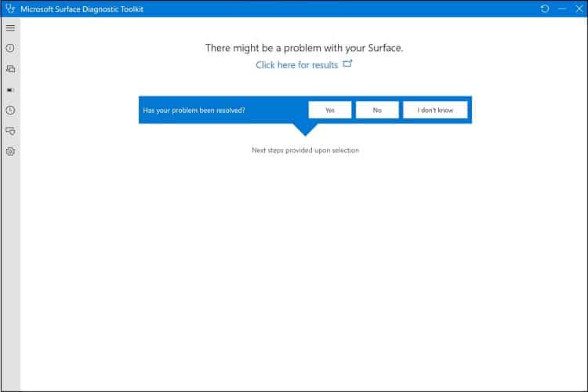The height and width of the screenshot is (392, 588).
Task: Select the overlapping screens sidebar icon
Action: click(x=10, y=69)
